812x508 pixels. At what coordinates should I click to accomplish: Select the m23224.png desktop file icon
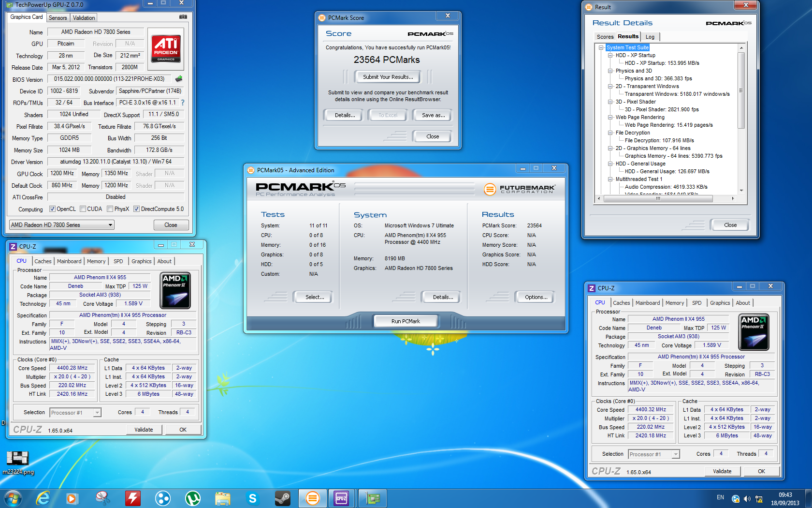click(x=18, y=463)
